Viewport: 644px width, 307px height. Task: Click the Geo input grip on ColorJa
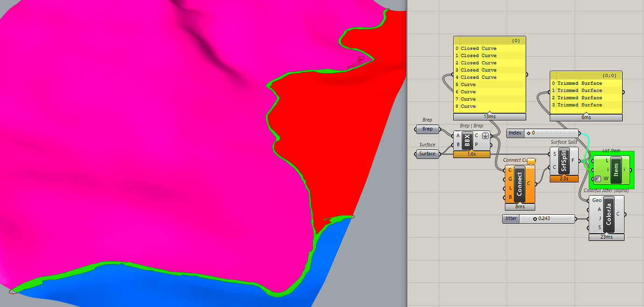click(x=588, y=200)
